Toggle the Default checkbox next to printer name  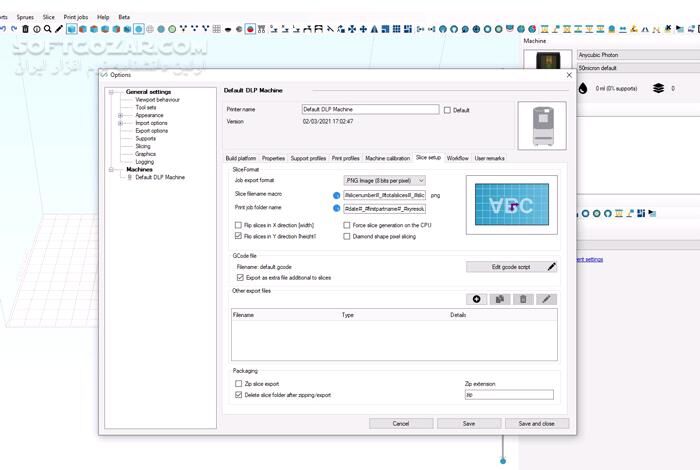point(447,110)
